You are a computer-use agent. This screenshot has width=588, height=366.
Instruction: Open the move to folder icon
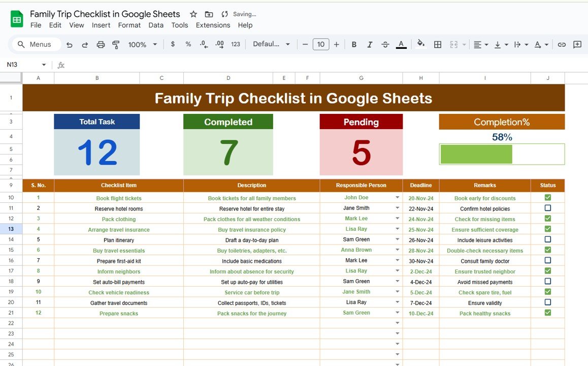[x=209, y=14]
